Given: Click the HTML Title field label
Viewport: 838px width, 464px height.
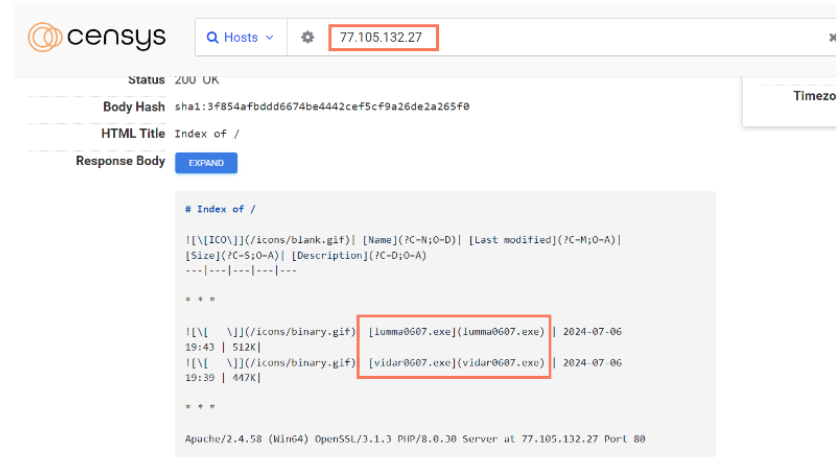Looking at the screenshot, I should coord(132,133).
